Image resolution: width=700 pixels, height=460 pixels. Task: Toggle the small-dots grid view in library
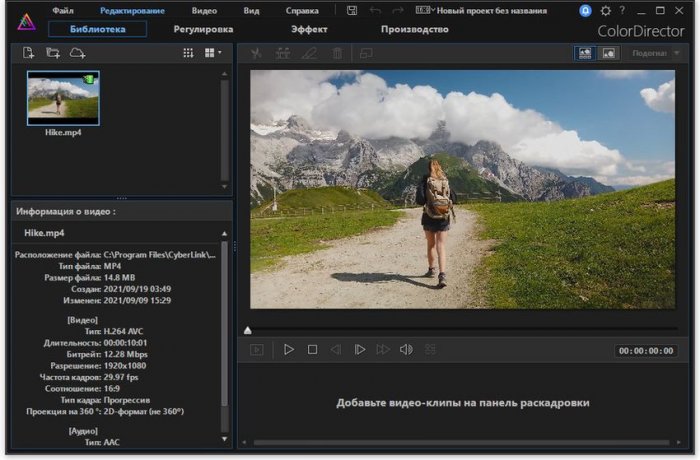pos(188,53)
